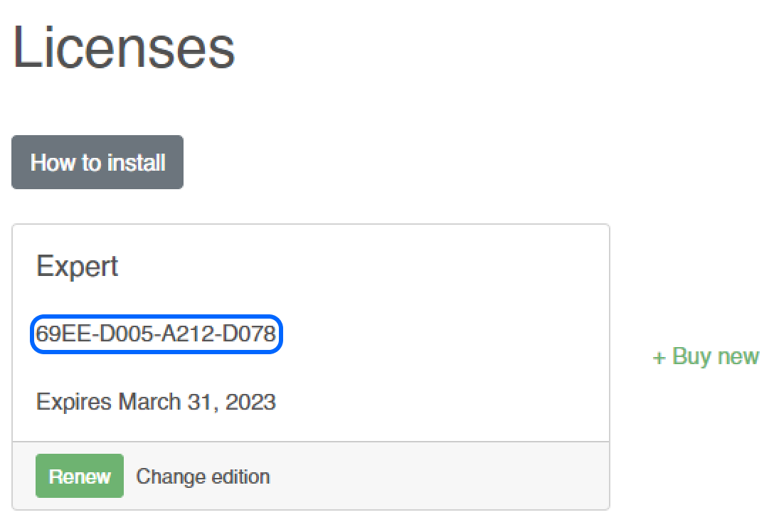This screenshot has height=532, width=774.
Task: Click the word new in Buy new
Action: pos(736,356)
